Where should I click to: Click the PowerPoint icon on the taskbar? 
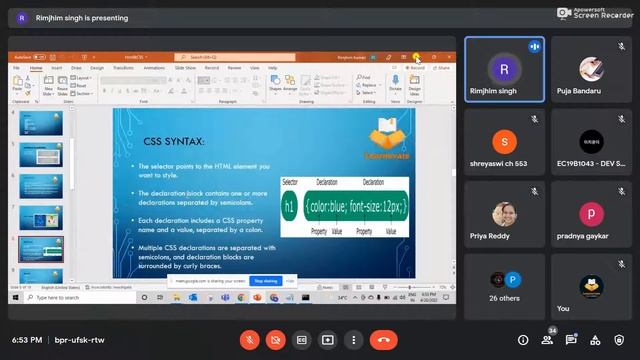coord(257,298)
